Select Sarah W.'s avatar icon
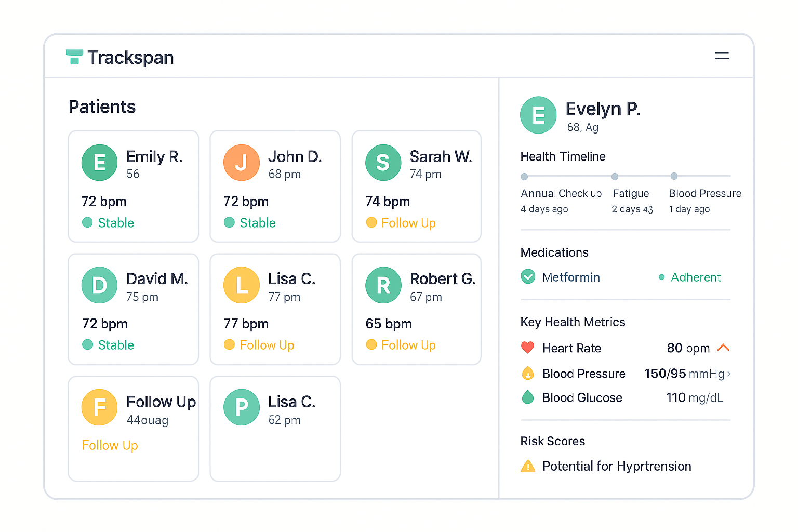This screenshot has width=798, height=532. pyautogui.click(x=383, y=163)
